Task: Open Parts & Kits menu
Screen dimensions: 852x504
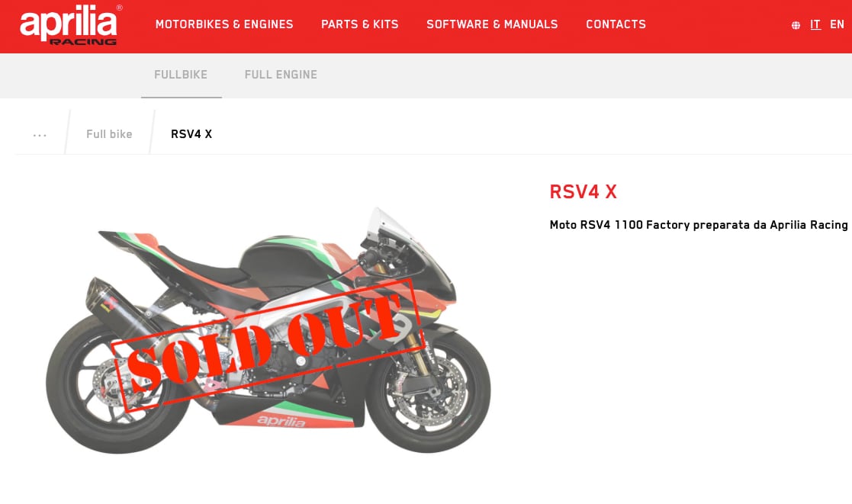Action: (360, 24)
